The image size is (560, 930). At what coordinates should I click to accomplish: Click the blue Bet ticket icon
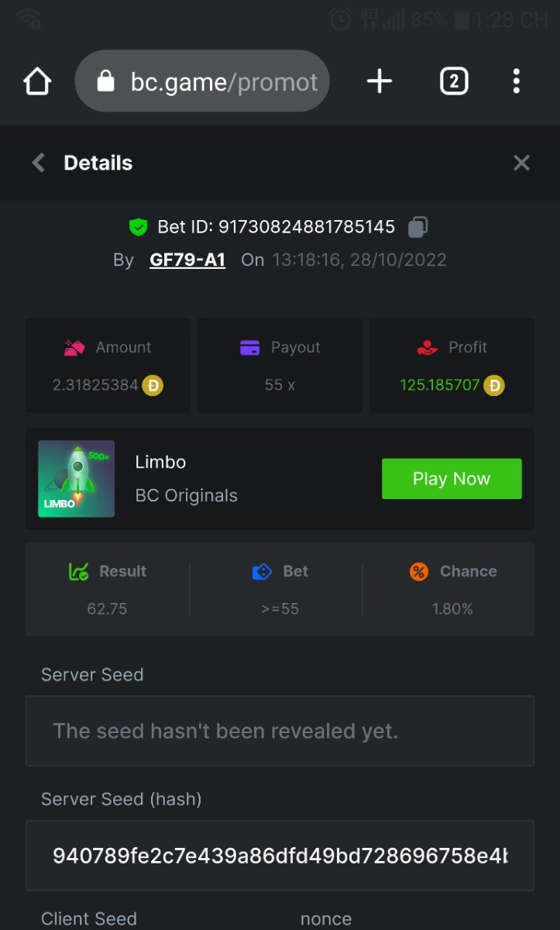click(x=263, y=572)
